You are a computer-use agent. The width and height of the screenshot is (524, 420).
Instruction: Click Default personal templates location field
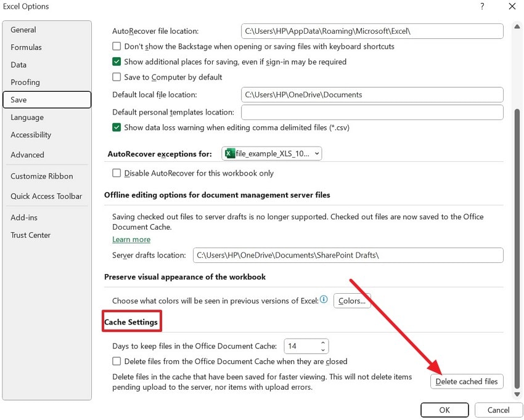pos(372,112)
